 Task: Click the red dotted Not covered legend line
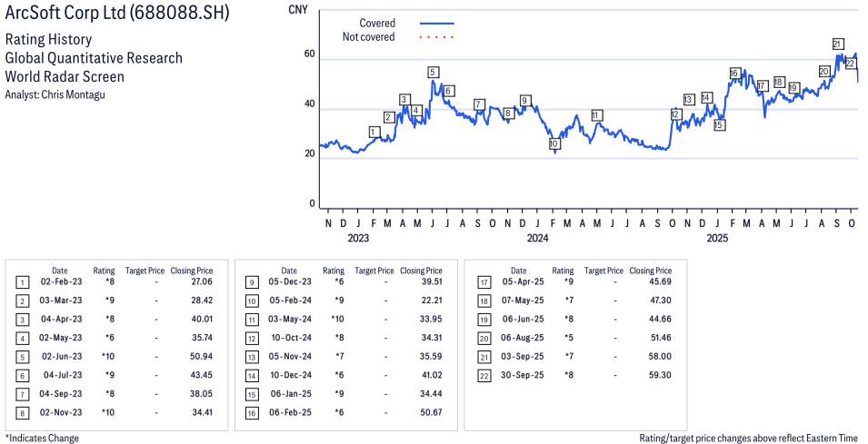[x=436, y=37]
